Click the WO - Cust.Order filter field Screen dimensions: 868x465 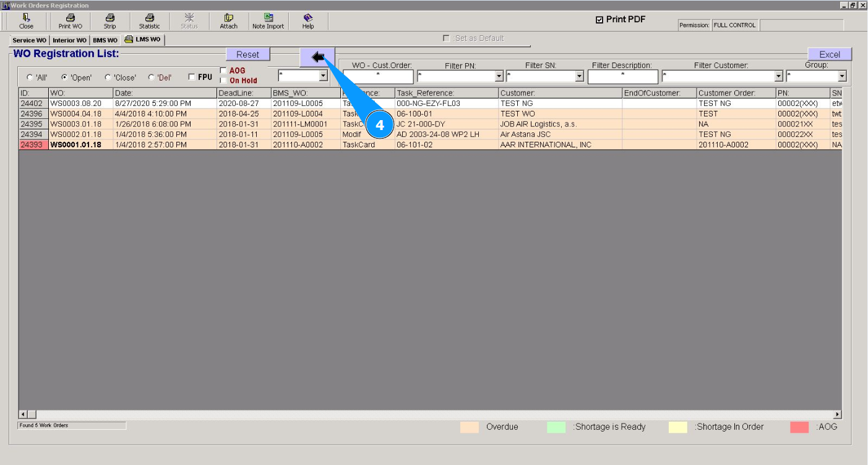[378, 77]
